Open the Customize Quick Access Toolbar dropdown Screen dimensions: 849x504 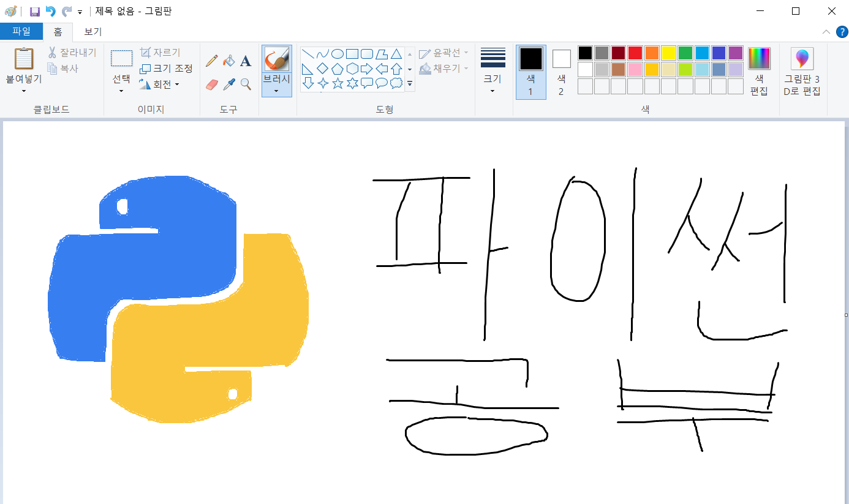pos(80,12)
